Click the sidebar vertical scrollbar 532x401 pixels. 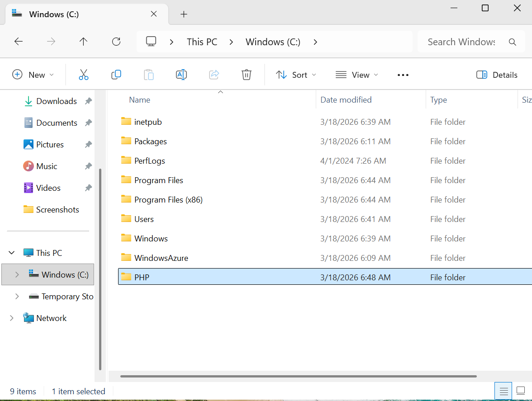click(100, 269)
